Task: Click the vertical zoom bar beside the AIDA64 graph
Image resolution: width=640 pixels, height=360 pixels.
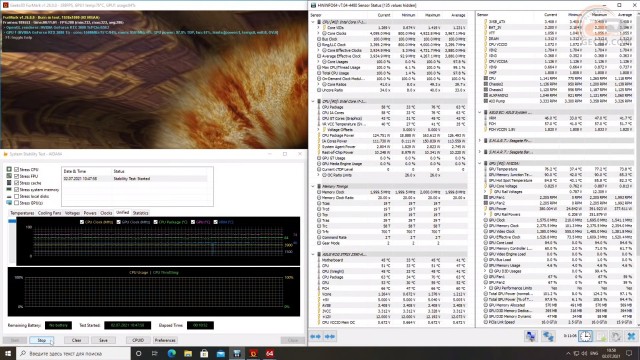Action: point(12,241)
